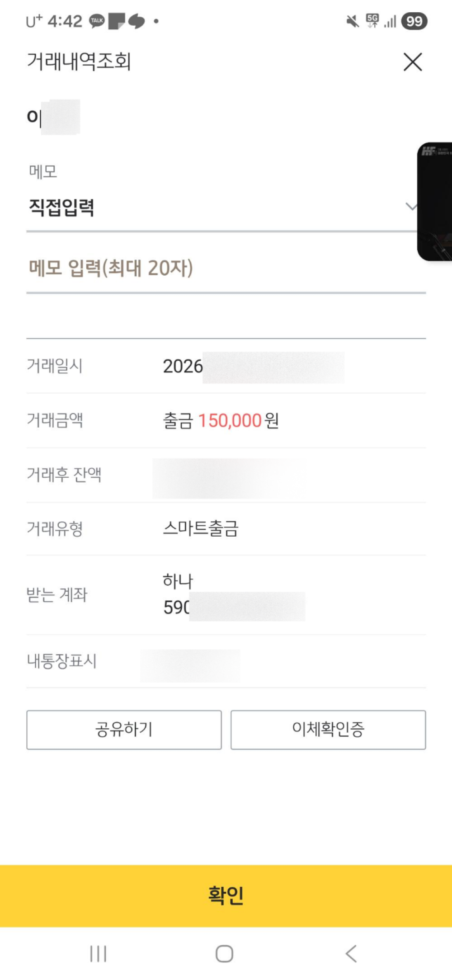Tap the 스마트출금 transaction type value
This screenshot has width=452, height=980.
pos(201,528)
